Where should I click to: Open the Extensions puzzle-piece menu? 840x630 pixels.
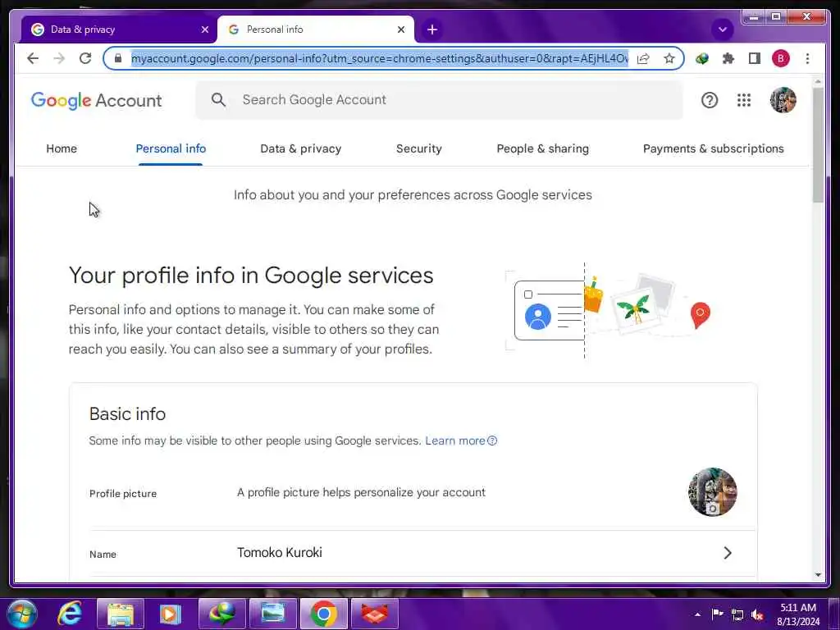point(728,58)
